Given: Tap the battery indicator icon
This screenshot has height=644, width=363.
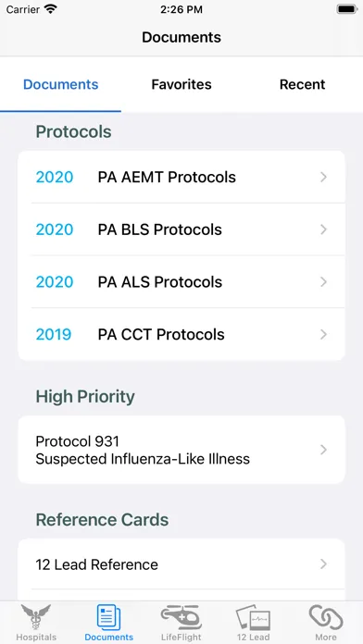Looking at the screenshot, I should 347,9.
